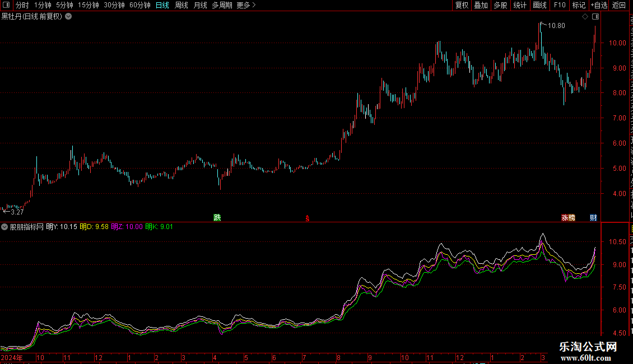Click the 返回 back button
633x364 pixels.
tap(619, 5)
